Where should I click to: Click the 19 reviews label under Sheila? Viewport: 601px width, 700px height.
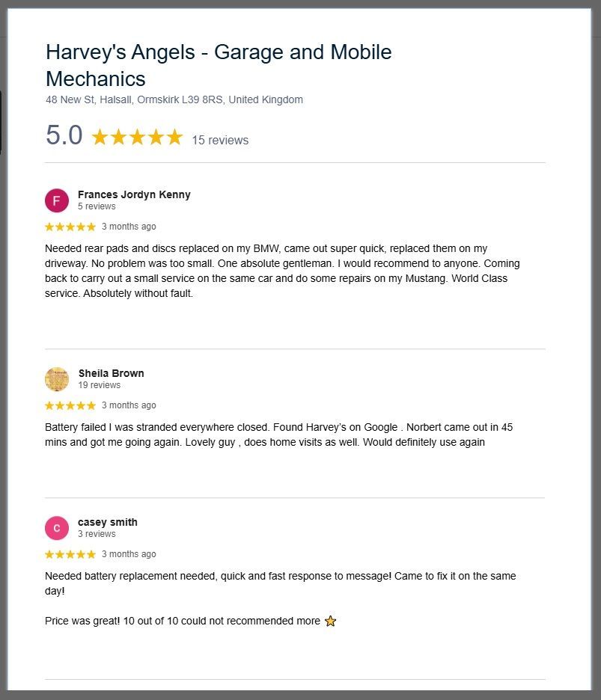coord(100,385)
